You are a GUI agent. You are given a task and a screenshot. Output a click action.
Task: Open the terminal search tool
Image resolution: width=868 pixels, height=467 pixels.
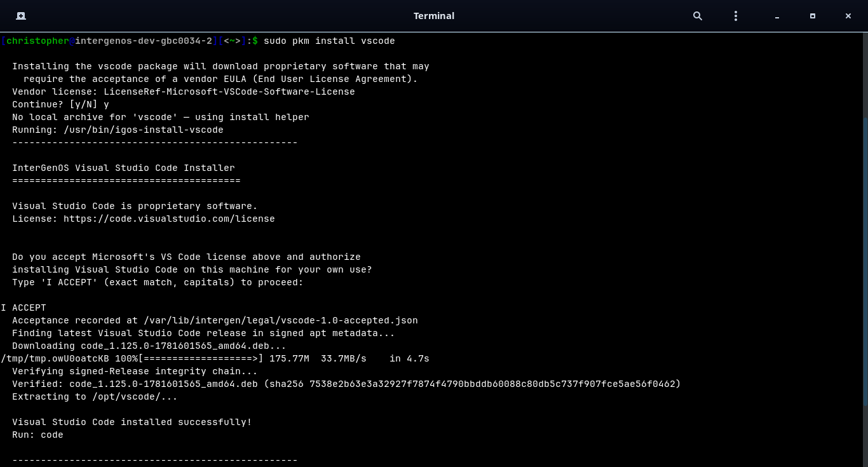tap(698, 16)
